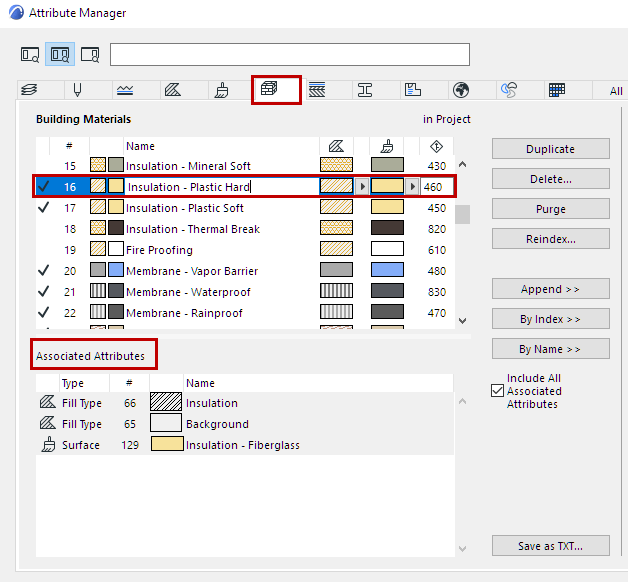Select the both-panes search mode icon
This screenshot has width=628, height=582.
[x=60, y=54]
